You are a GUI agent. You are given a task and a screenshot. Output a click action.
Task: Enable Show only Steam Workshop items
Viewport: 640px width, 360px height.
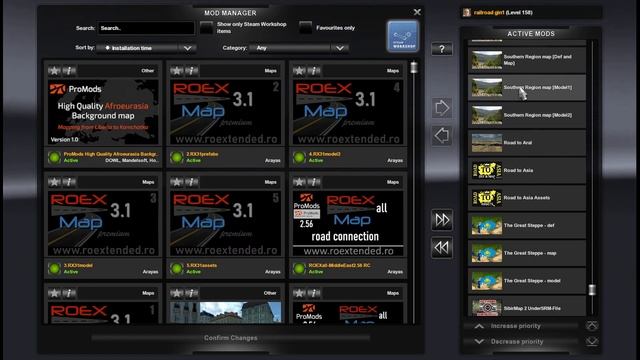click(x=207, y=28)
